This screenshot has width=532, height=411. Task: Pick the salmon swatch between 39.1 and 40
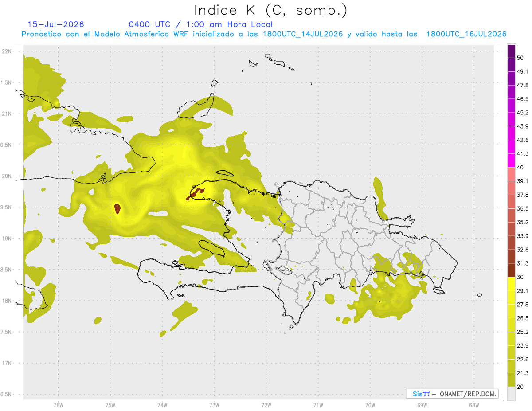coord(511,174)
